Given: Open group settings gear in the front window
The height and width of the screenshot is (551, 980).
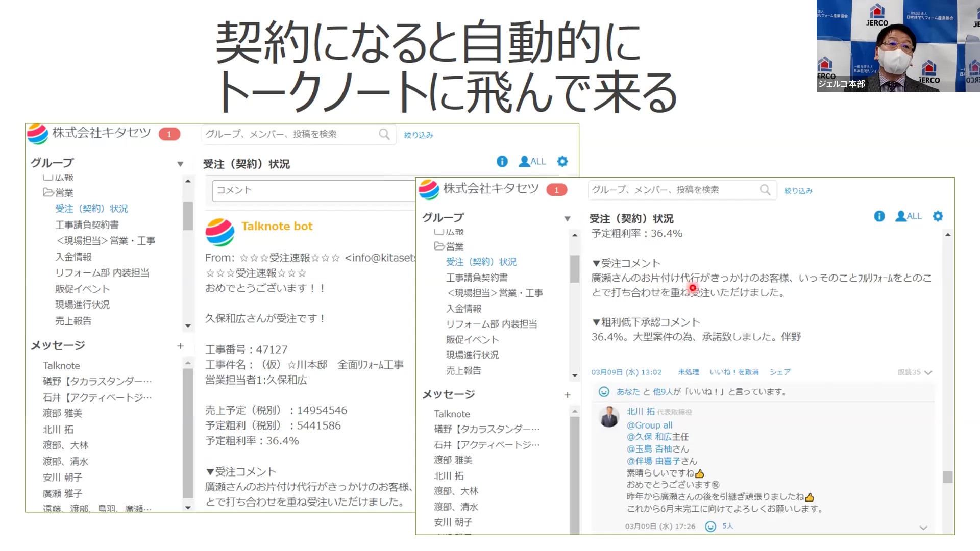Looking at the screenshot, I should pos(938,216).
